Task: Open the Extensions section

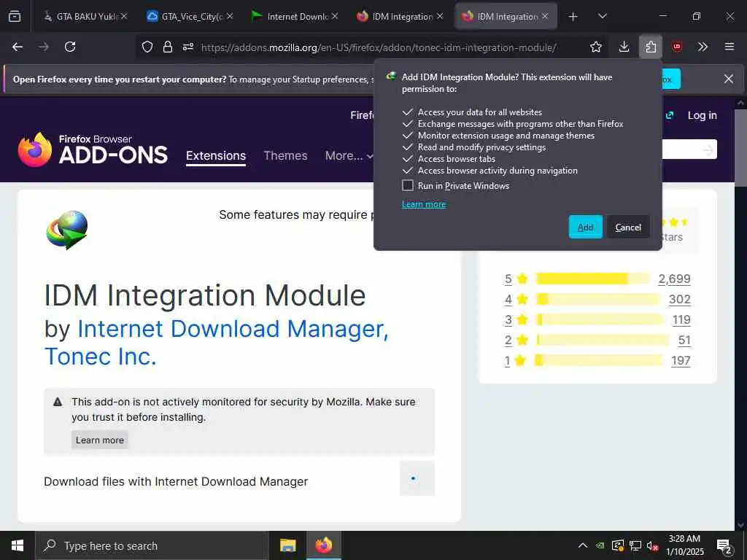Action: pyautogui.click(x=216, y=156)
